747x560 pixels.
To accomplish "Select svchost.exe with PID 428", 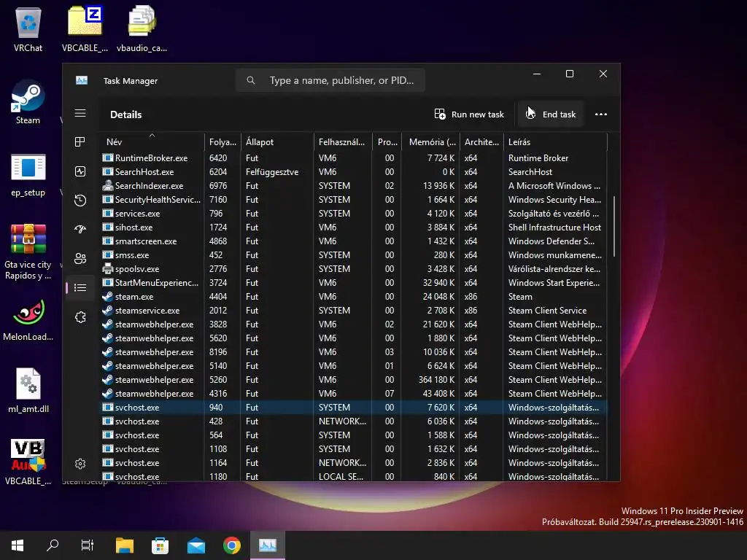I will pos(354,421).
